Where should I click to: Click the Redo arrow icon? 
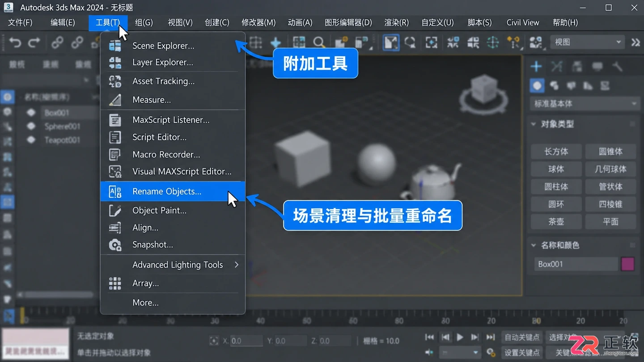click(x=34, y=42)
